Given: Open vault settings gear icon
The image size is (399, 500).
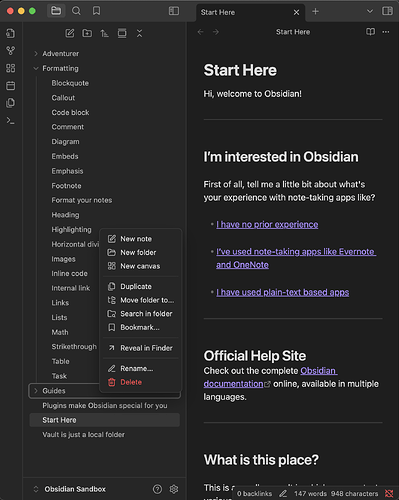Looking at the screenshot, I should 174,489.
